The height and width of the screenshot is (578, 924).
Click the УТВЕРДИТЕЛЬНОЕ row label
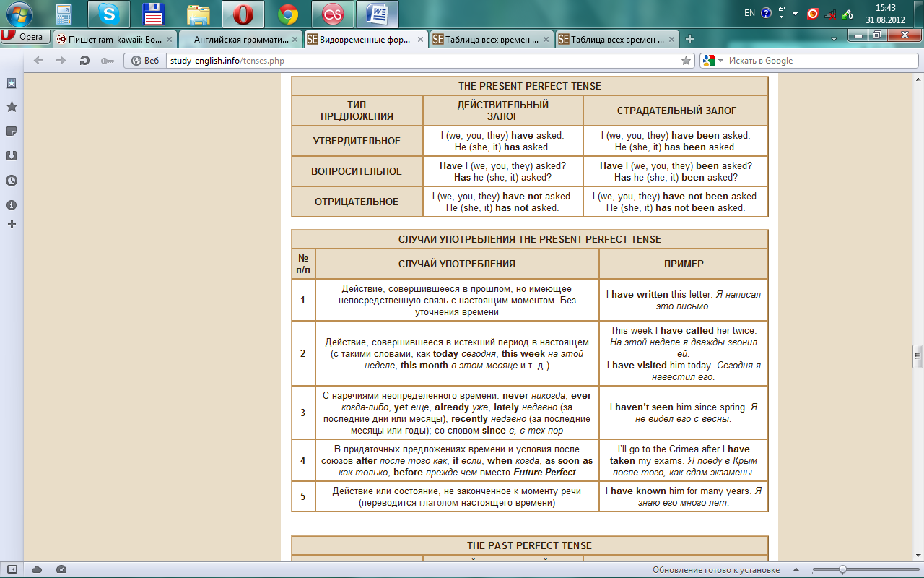[357, 141]
